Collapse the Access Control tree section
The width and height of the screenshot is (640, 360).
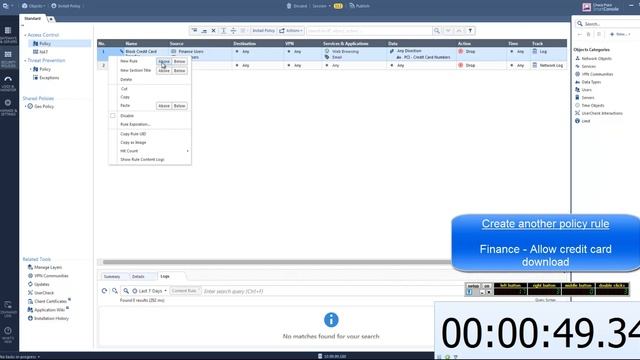click(x=25, y=35)
